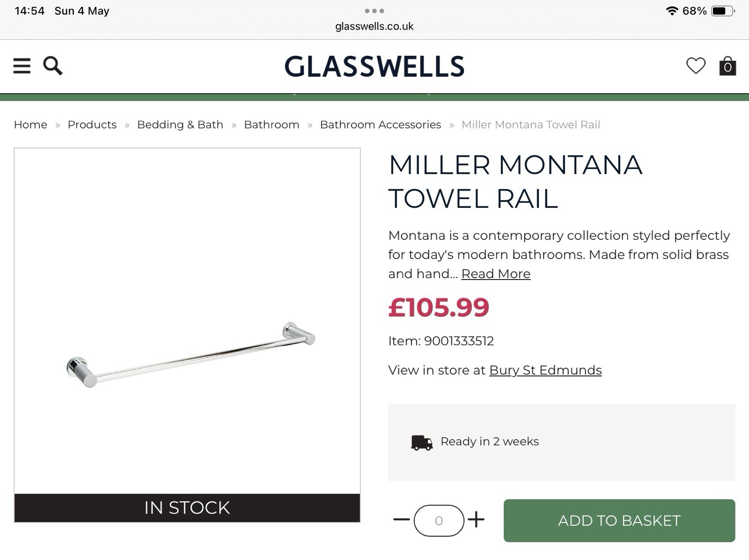The width and height of the screenshot is (749, 560).
Task: Navigate to Bathroom breadcrumb
Action: pyautogui.click(x=272, y=125)
